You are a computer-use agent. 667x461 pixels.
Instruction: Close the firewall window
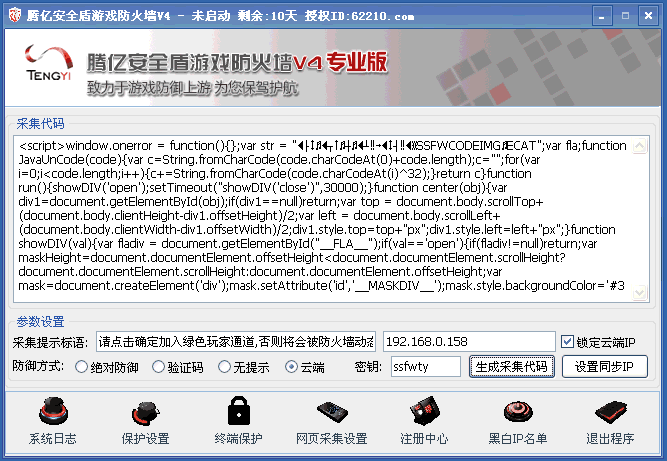pos(648,17)
